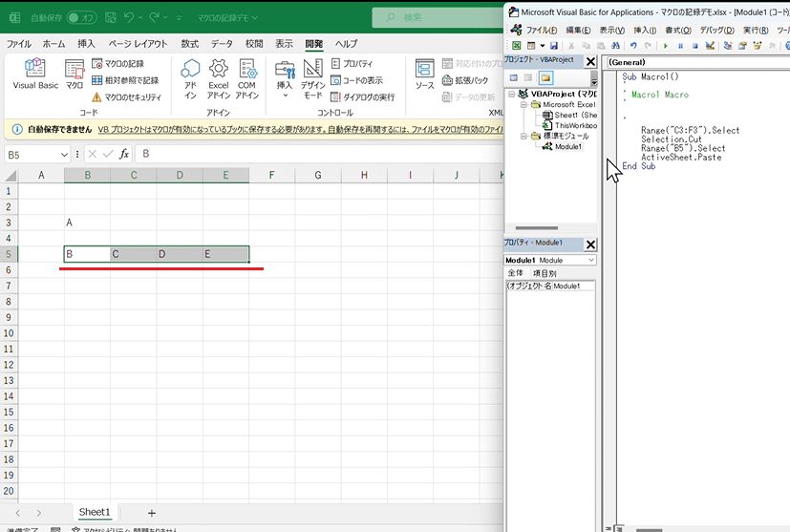Open the Visual Basic editor from the ribbon
Screen dimensions: 790x532
(x=35, y=74)
